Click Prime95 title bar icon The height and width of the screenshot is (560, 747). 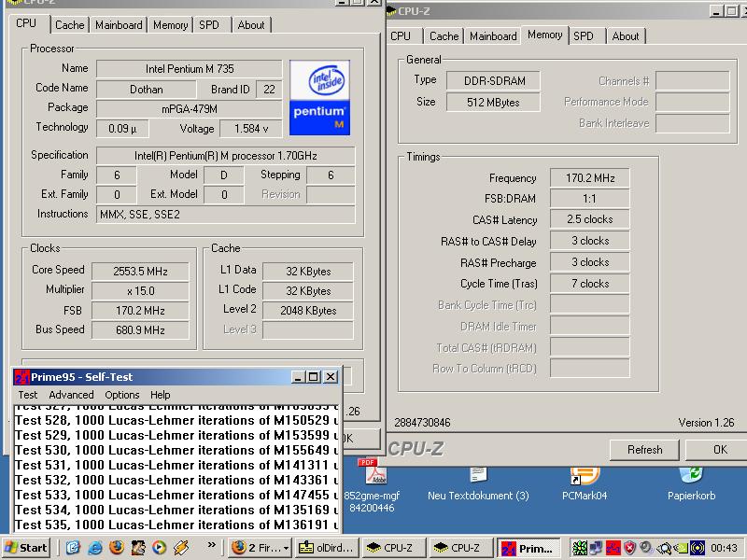21,377
